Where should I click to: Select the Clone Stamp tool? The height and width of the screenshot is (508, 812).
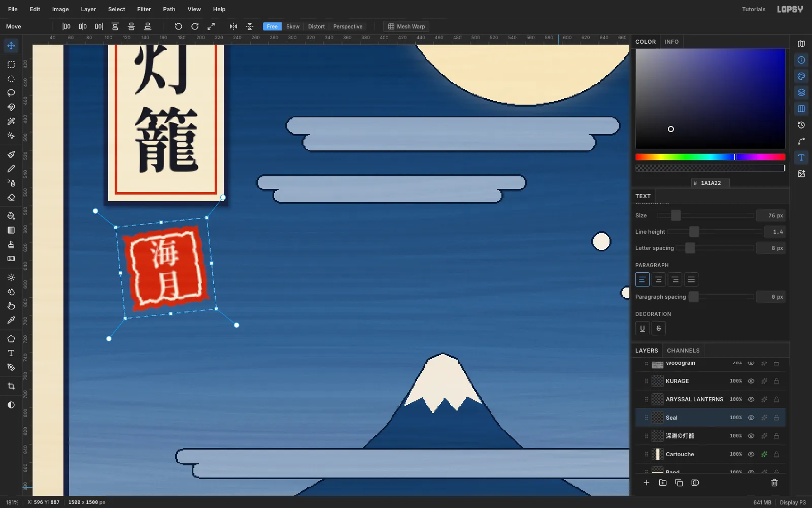coord(11,244)
